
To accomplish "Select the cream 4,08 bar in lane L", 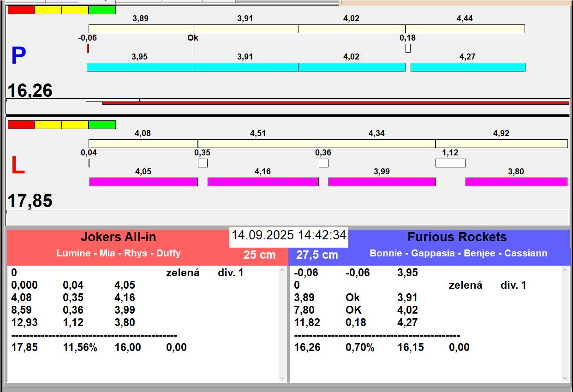I will click(x=143, y=143).
